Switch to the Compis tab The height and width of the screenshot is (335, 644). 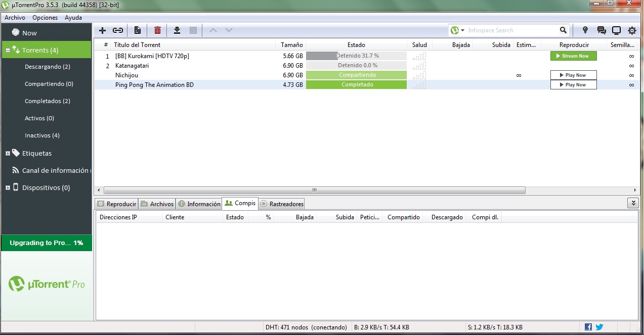pyautogui.click(x=240, y=203)
